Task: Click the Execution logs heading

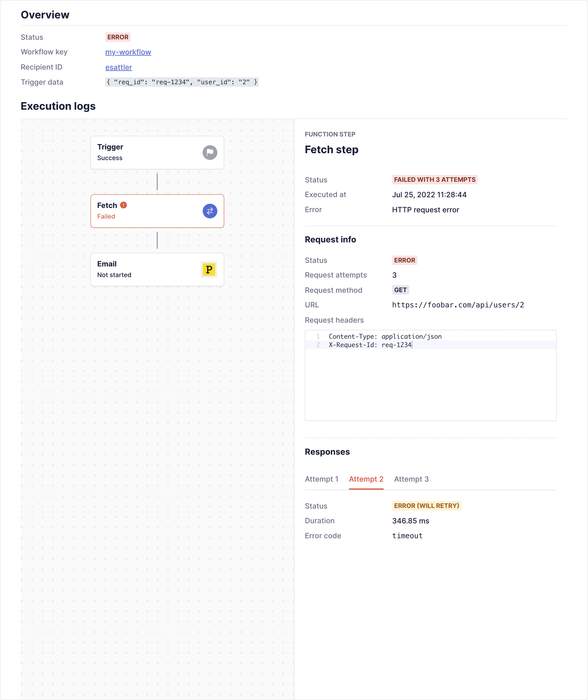Action: 58,106
